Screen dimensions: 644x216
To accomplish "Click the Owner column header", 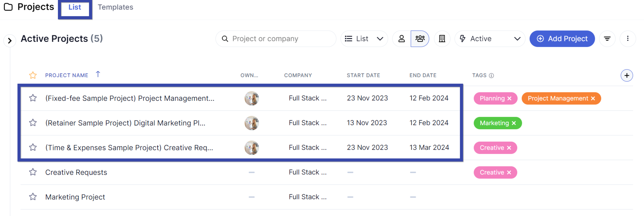I will (249, 75).
